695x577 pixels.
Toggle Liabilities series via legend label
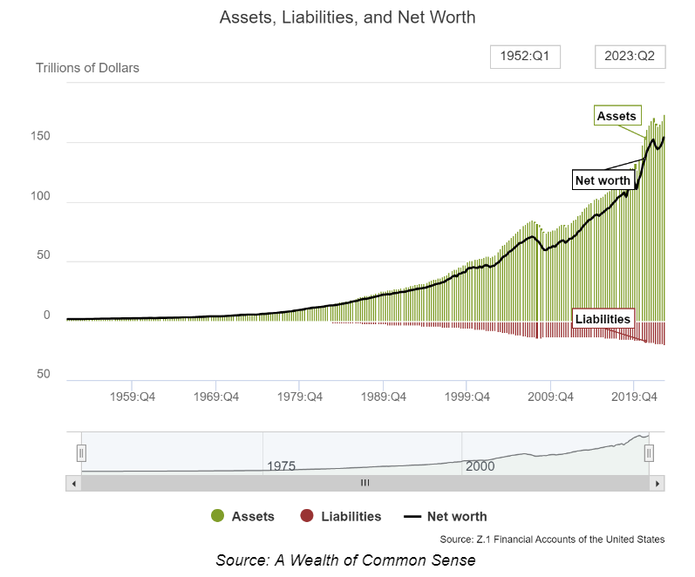pyautogui.click(x=351, y=517)
